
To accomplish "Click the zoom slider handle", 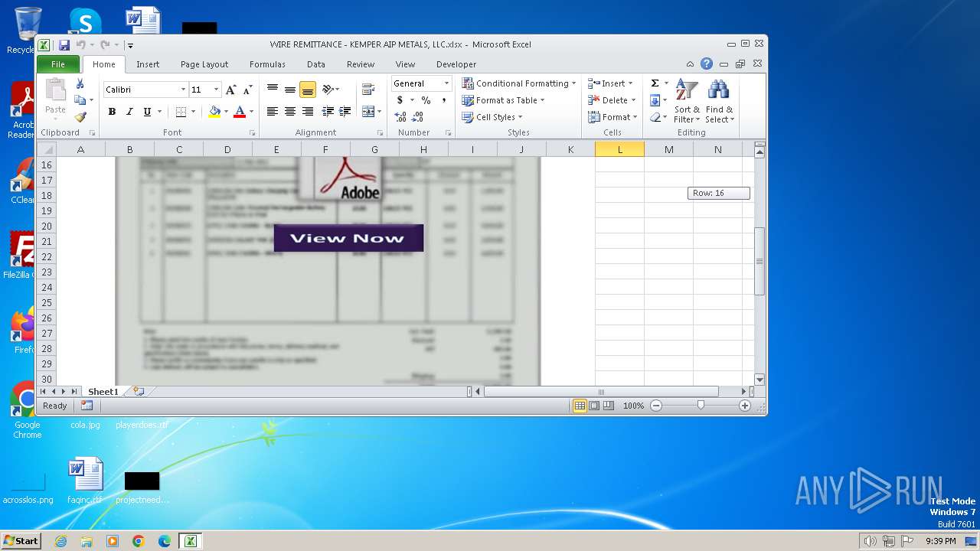I will click(x=701, y=406).
